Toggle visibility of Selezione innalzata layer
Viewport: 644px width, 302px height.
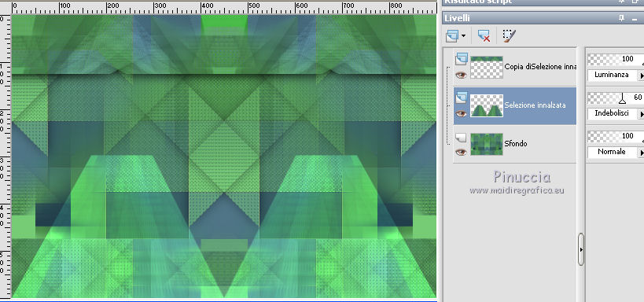(x=462, y=113)
